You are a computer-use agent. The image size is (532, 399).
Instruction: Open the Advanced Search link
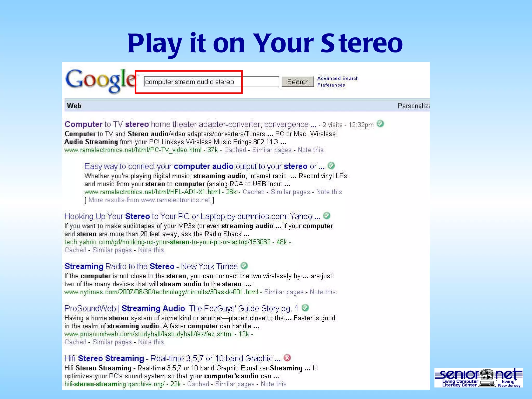tap(338, 78)
